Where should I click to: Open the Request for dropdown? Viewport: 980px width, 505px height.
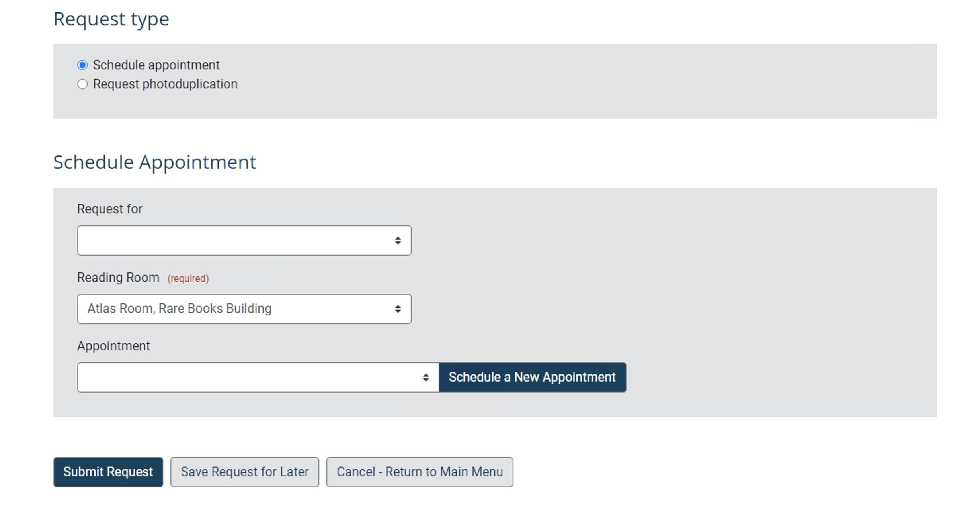click(244, 240)
